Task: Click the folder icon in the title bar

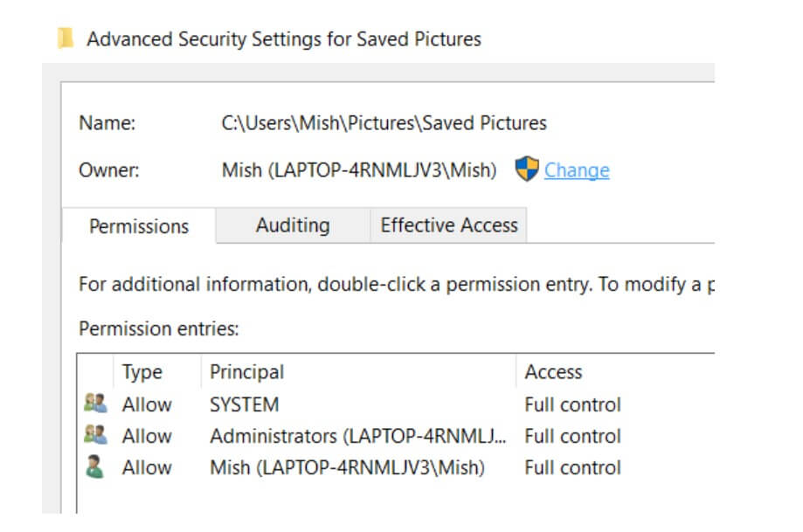Action: tap(65, 39)
